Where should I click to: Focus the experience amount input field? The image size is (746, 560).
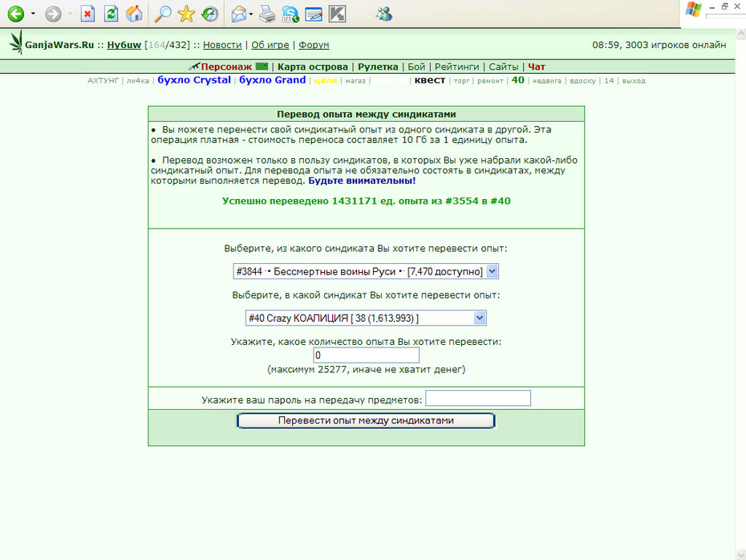coord(366,355)
